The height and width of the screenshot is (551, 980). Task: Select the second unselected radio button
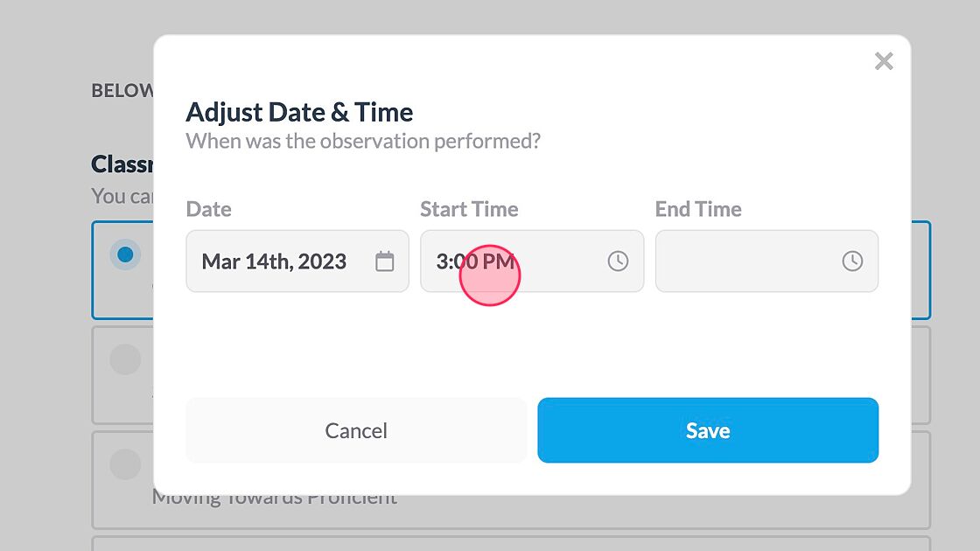[x=125, y=359]
